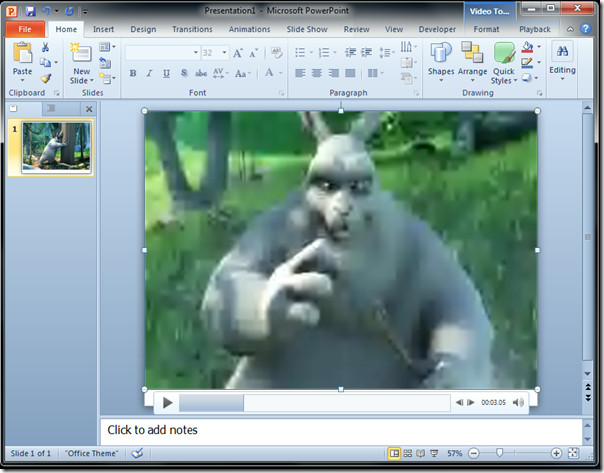Expand Font dialog launcher
Image resolution: width=604 pixels, height=473 pixels.
tap(282, 93)
